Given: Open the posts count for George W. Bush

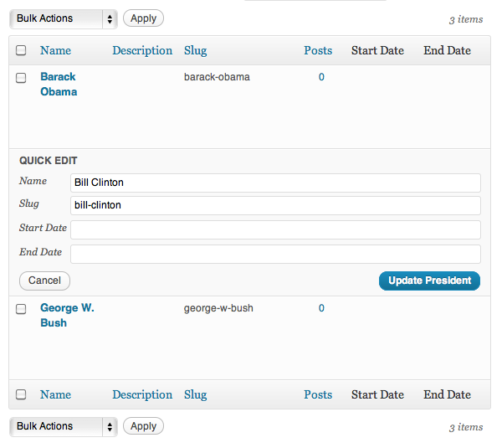Looking at the screenshot, I should point(321,308).
